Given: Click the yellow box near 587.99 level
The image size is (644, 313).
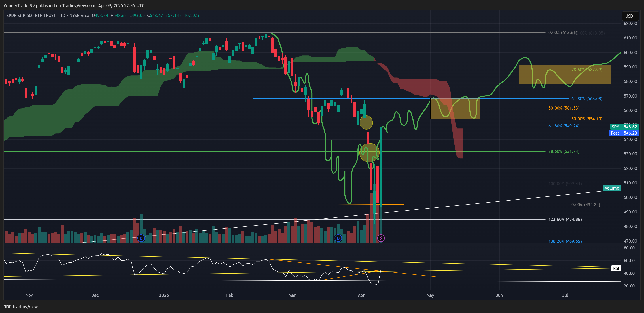Looking at the screenshot, I should [565, 75].
